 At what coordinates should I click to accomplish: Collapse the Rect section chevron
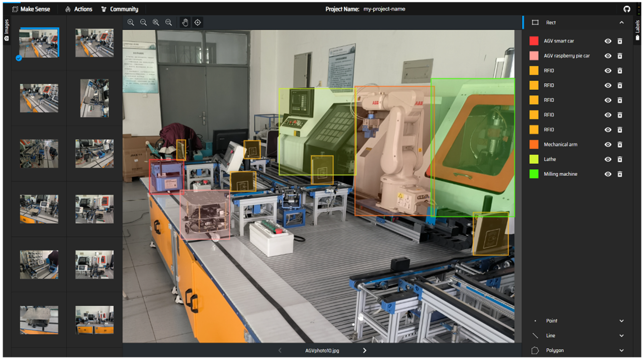(x=621, y=22)
